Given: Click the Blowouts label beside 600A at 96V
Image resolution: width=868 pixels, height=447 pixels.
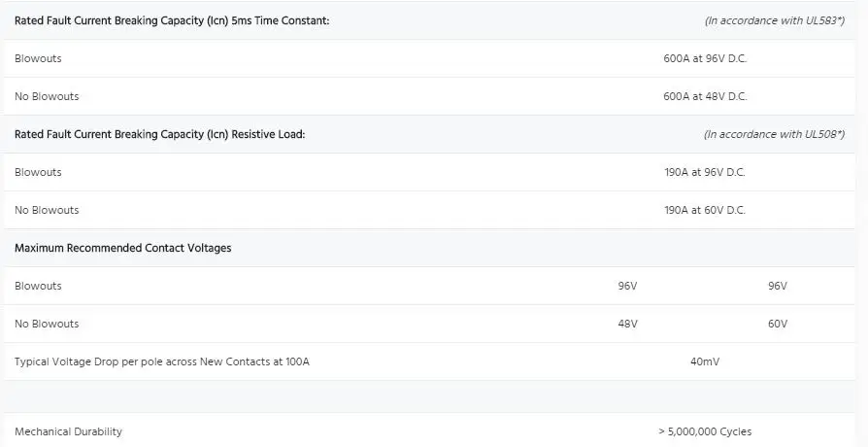Looking at the screenshot, I should tap(38, 58).
